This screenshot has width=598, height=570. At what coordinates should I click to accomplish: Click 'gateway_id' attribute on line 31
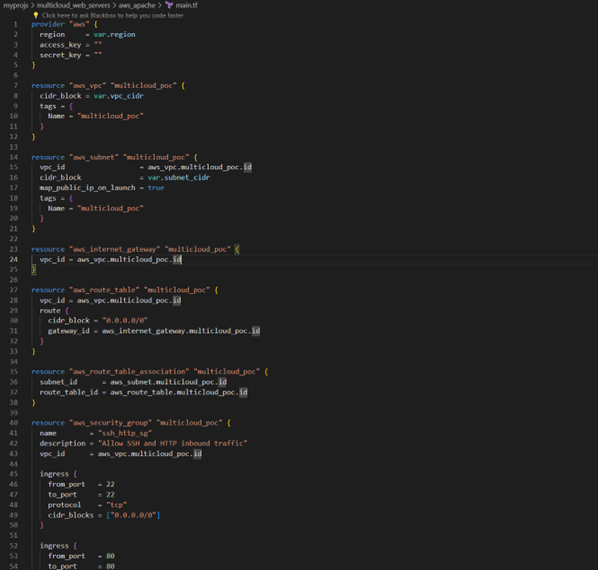[x=69, y=331]
